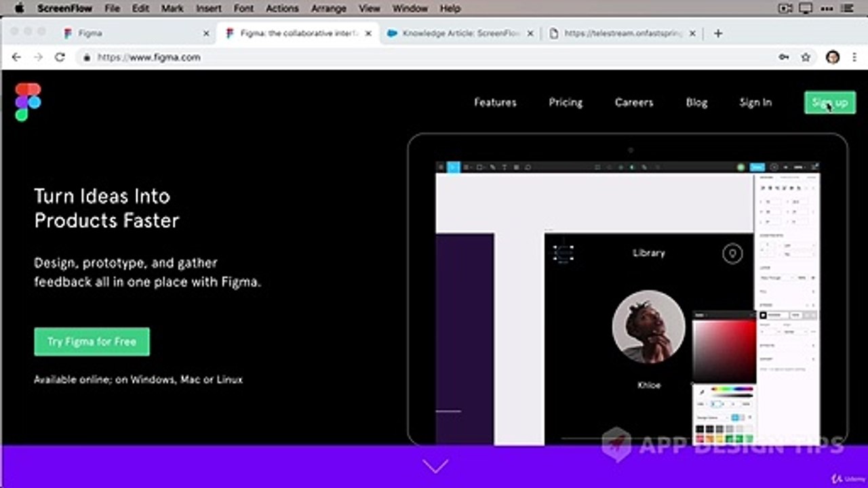Open the Help menu
Screen dimensions: 868x488
(450, 8)
